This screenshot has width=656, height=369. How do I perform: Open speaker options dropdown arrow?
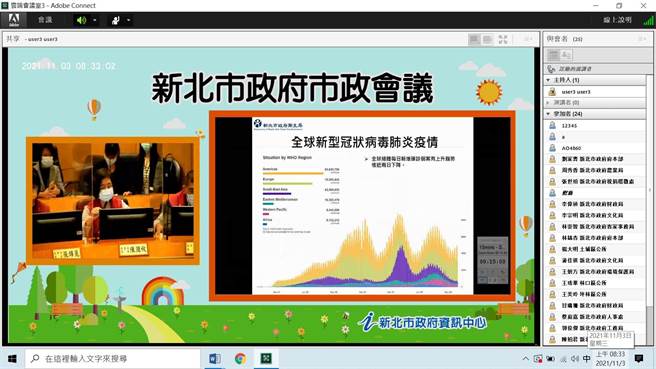tap(95, 20)
